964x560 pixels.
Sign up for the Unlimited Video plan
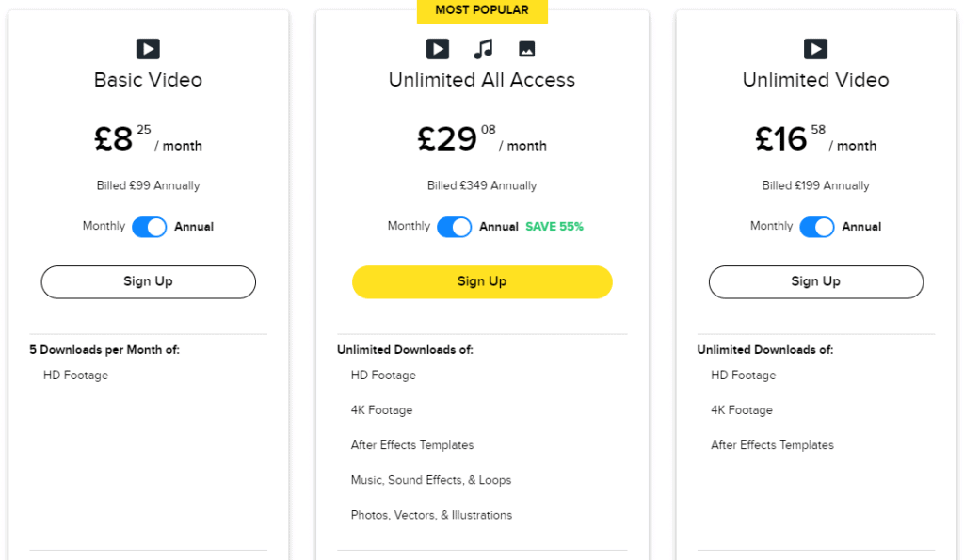[816, 282]
